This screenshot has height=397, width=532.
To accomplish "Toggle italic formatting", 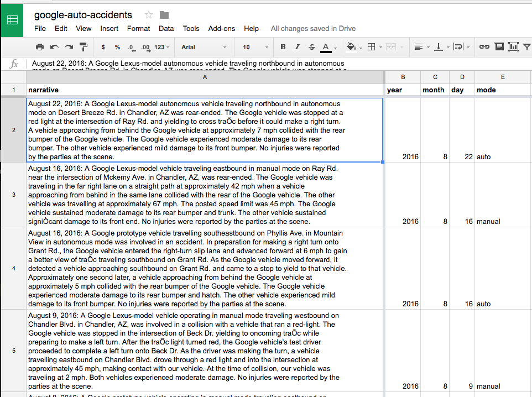I will tap(297, 47).
